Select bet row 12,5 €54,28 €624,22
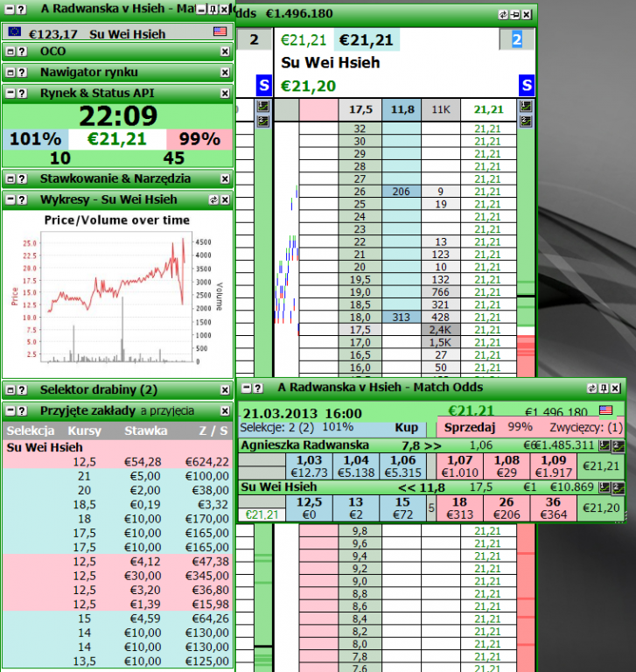 click(118, 462)
